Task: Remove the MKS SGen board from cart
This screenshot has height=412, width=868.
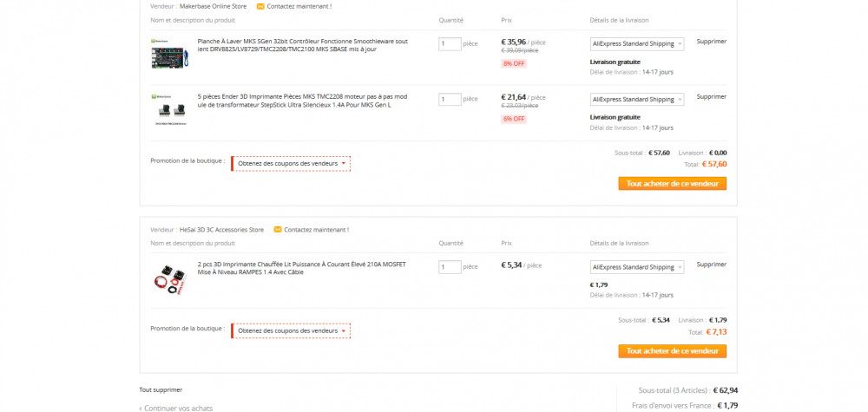Action: 711,41
